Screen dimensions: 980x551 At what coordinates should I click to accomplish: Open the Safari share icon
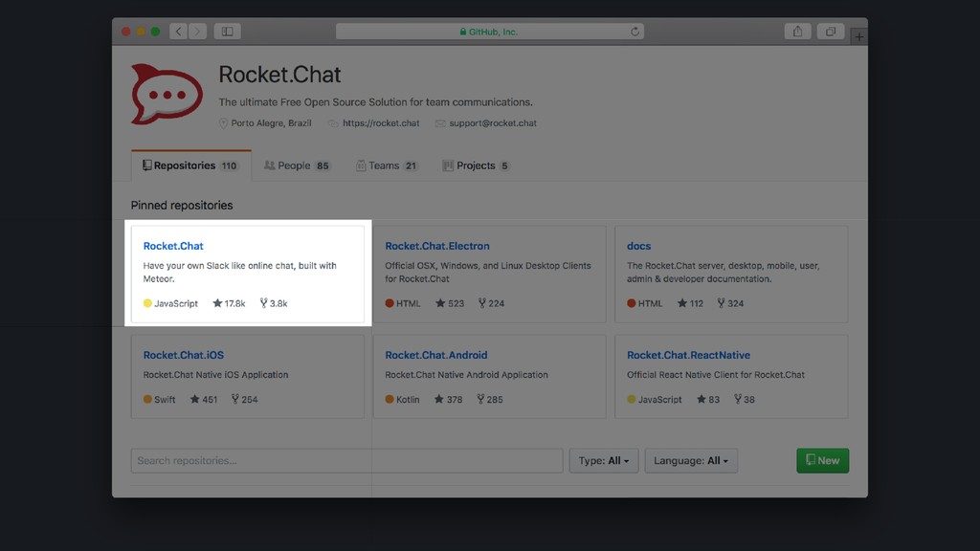[x=797, y=32]
